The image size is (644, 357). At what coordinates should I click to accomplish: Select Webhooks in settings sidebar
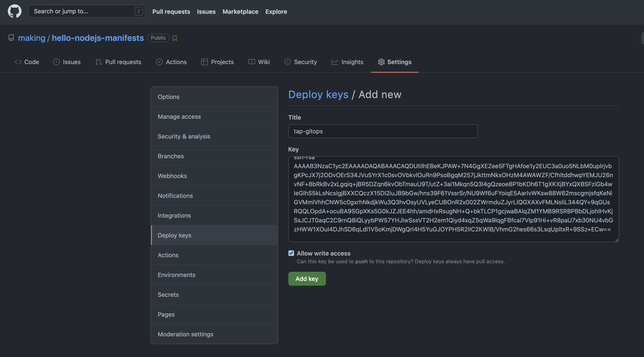pos(172,176)
